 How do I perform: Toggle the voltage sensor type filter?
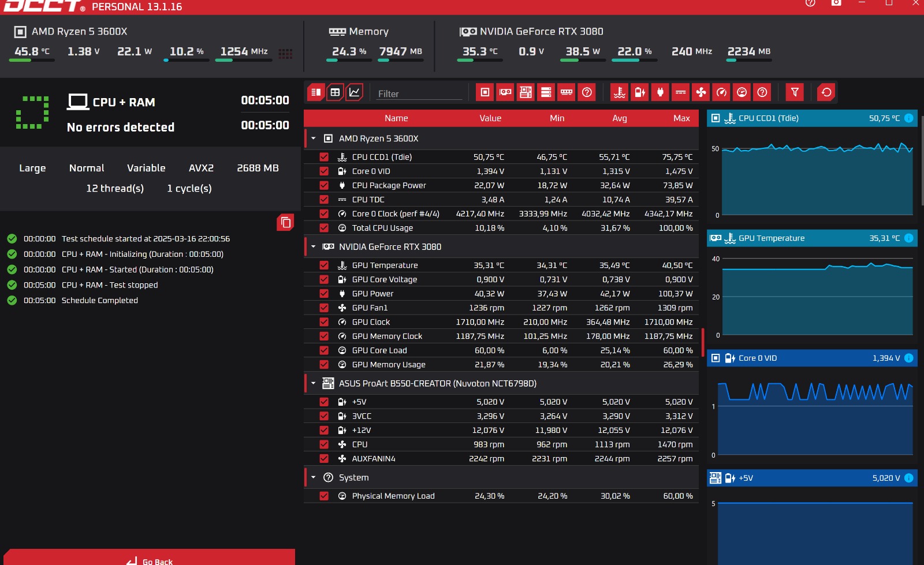[x=640, y=92]
